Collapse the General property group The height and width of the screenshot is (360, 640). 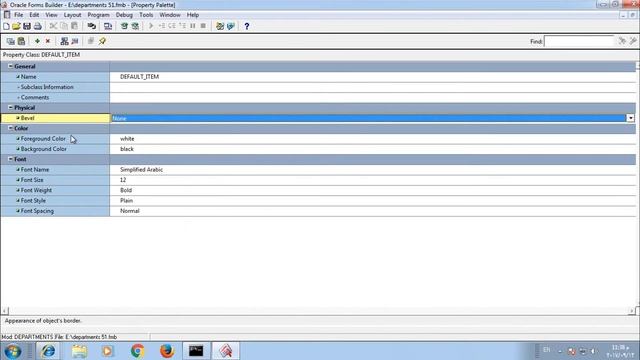11,66
